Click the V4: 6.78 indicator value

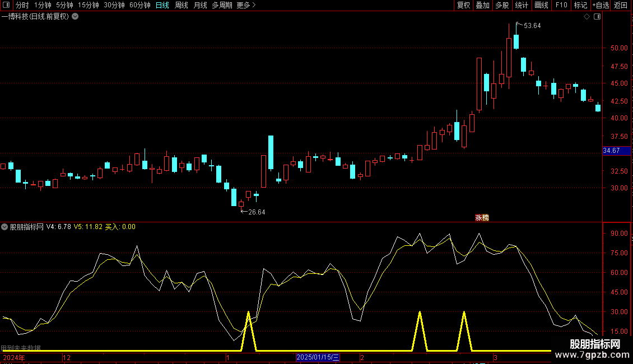(x=58, y=227)
